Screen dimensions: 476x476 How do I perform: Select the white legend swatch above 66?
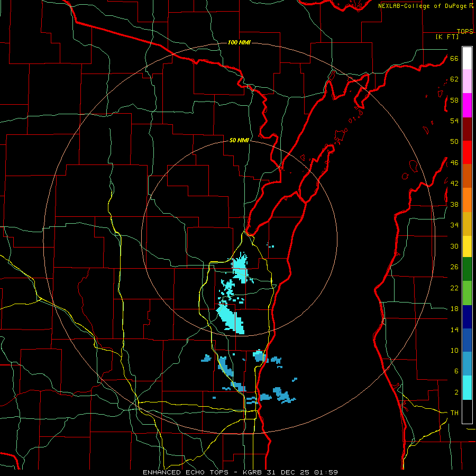[x=467, y=58]
